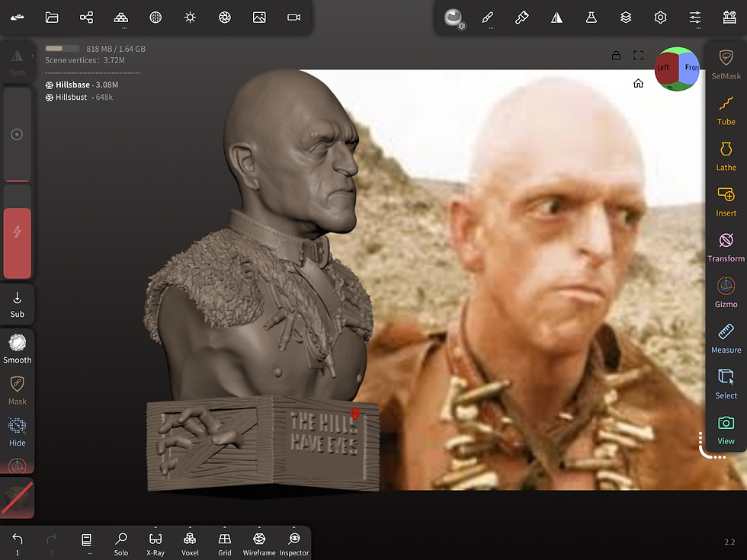Tap the small gizmo shortcut icon
This screenshot has width=747, height=560.
point(17,465)
